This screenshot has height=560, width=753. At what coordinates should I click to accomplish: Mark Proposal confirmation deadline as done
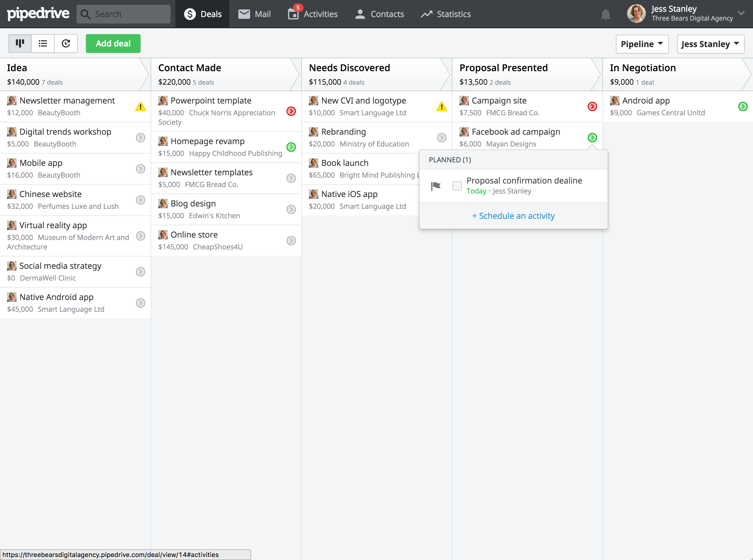point(457,186)
